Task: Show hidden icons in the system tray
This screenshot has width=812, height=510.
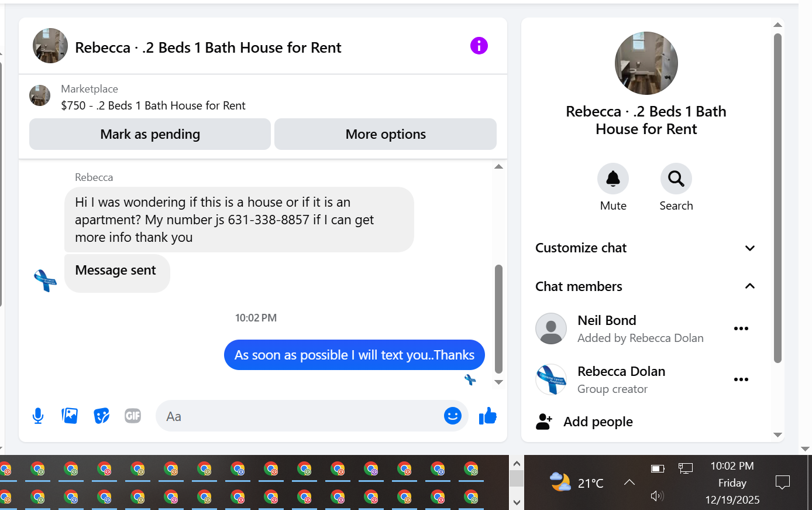Action: click(629, 482)
